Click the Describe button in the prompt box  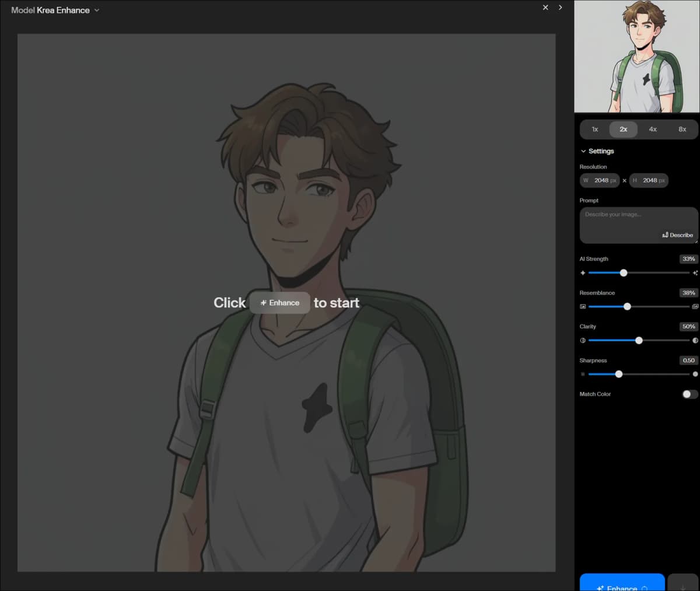click(678, 235)
